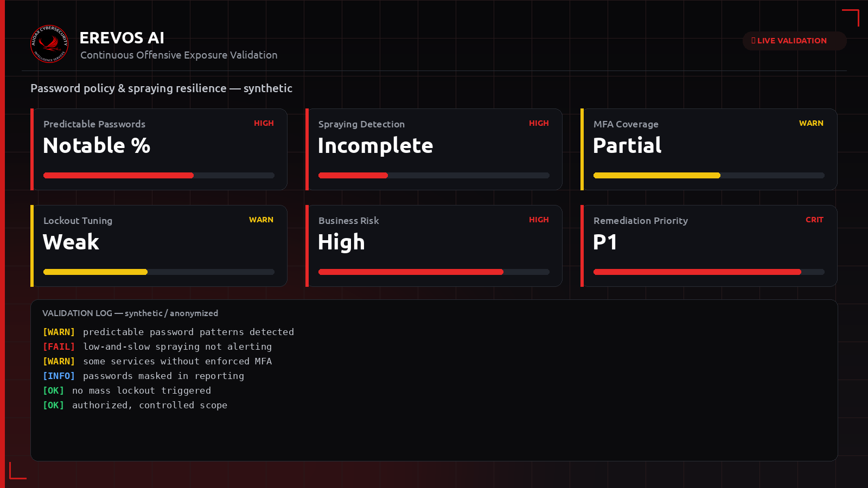Viewport: 868px width, 488px height.
Task: Click the High value in Business Risk
Action: [x=341, y=242]
